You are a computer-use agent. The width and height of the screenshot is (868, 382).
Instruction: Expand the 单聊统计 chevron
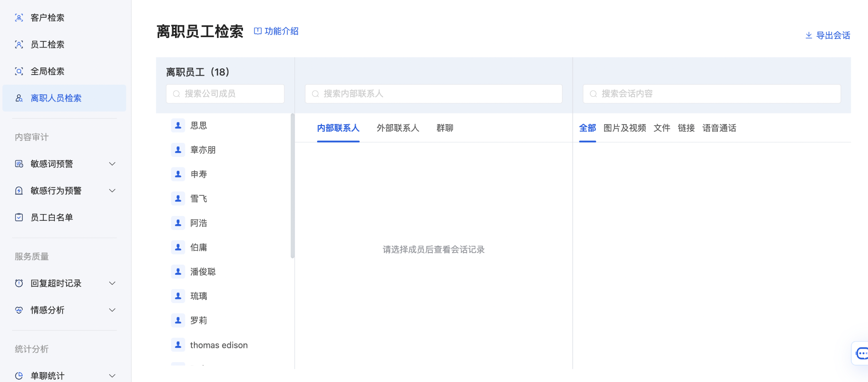[112, 376]
